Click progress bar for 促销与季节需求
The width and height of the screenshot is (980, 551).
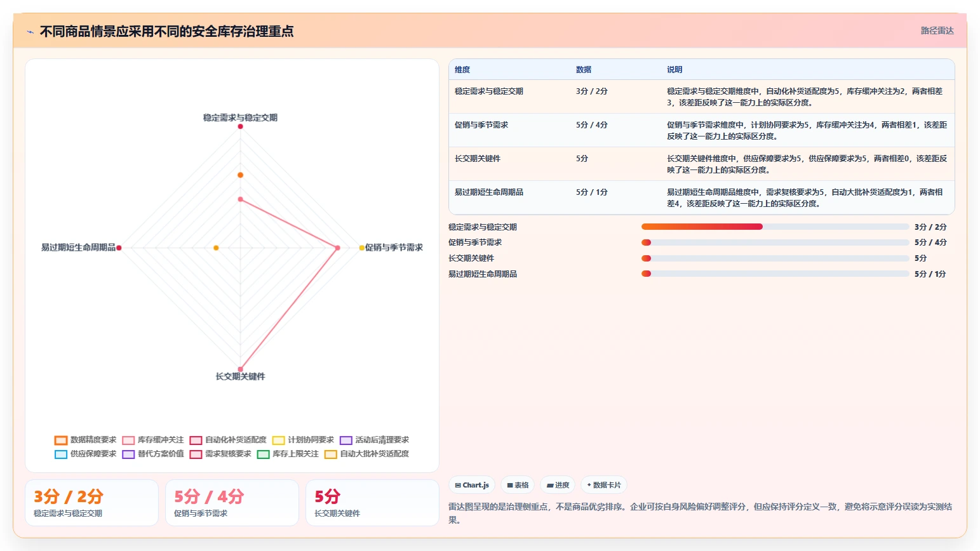(775, 242)
